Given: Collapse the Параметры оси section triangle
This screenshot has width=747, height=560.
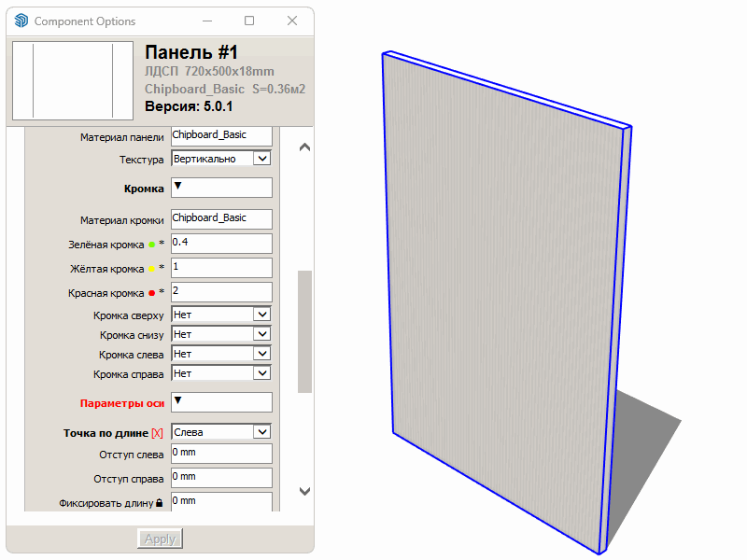Looking at the screenshot, I should 178,401.
